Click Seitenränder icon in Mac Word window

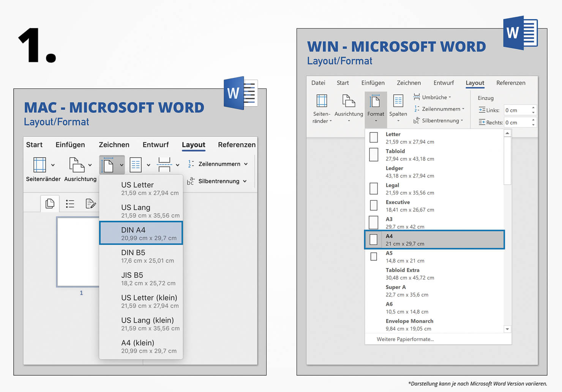40,165
